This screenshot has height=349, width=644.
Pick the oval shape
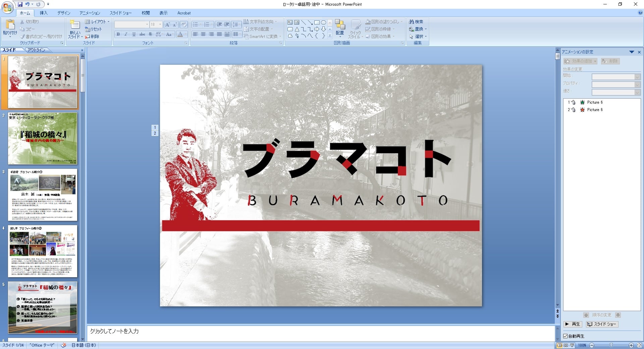[323, 22]
